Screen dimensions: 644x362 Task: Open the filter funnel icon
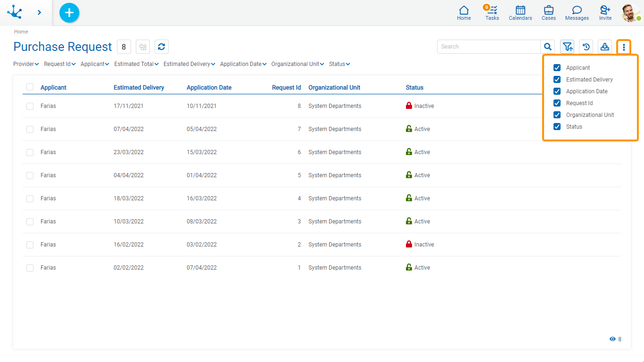[567, 47]
